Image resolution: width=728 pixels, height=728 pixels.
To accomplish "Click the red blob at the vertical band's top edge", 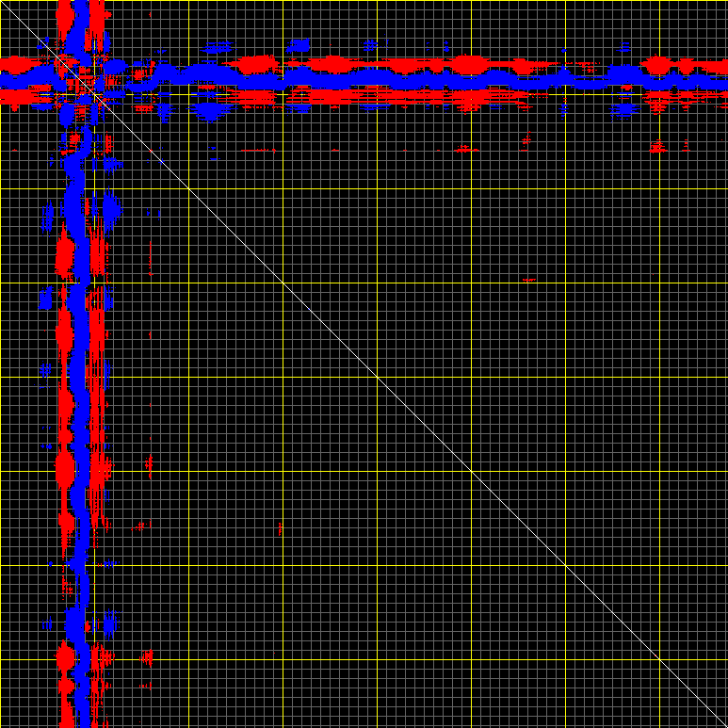I will [64, 13].
